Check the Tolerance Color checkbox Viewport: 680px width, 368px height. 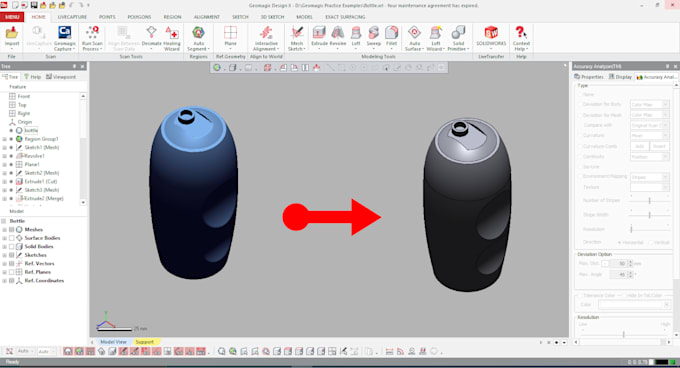coord(579,295)
